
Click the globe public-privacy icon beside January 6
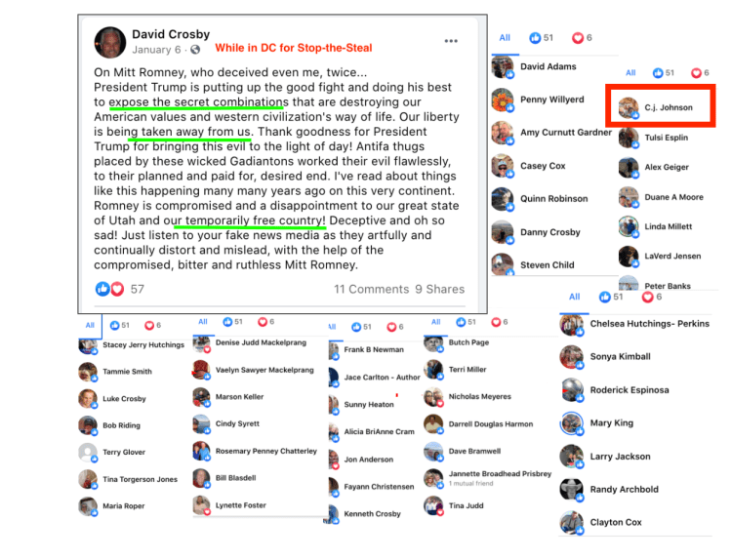coord(195,50)
